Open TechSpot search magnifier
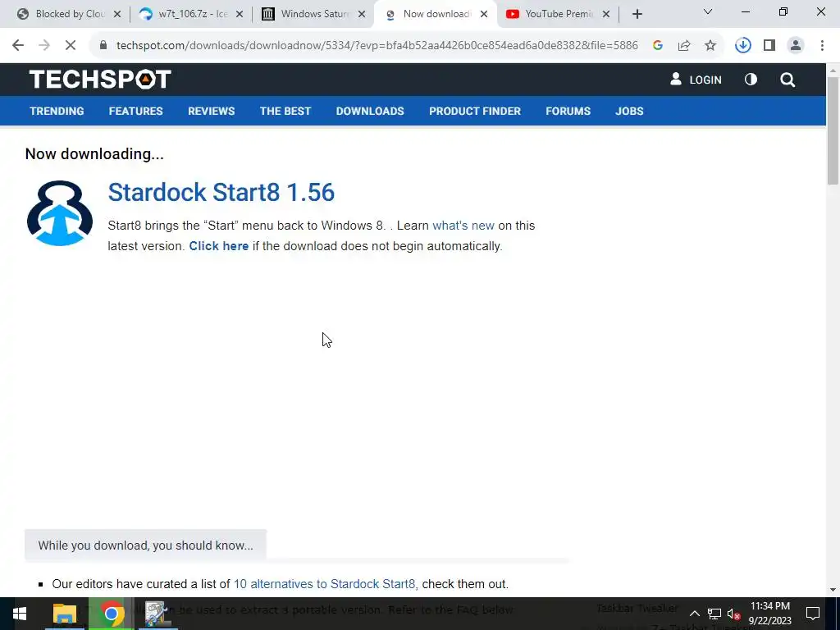The image size is (840, 630). pyautogui.click(x=787, y=80)
